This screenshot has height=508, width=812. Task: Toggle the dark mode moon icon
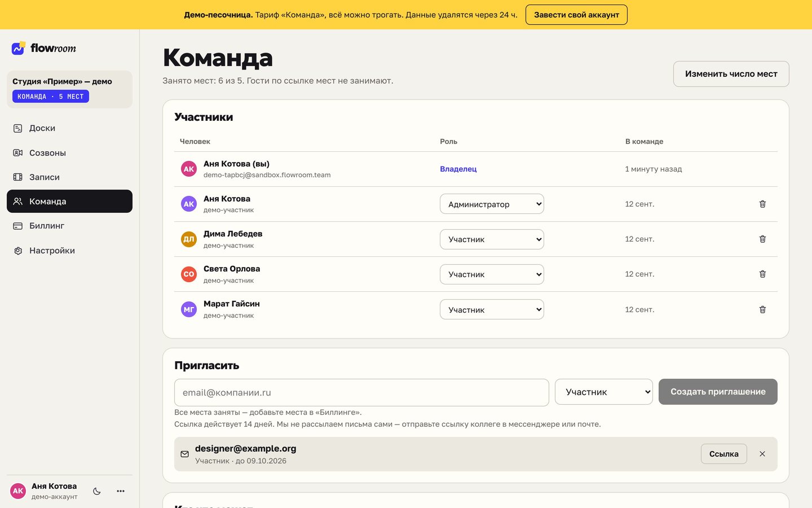[x=97, y=491]
